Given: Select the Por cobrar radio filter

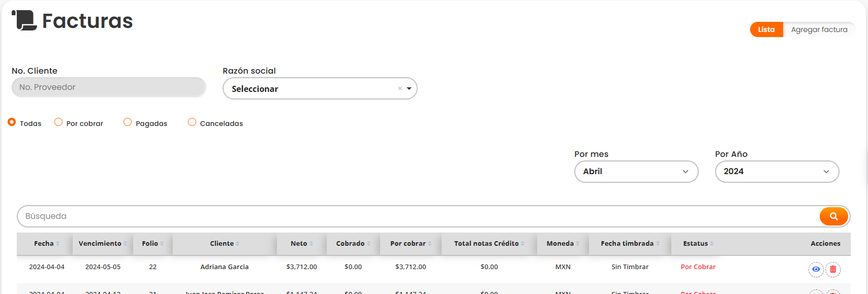Looking at the screenshot, I should tap(58, 122).
